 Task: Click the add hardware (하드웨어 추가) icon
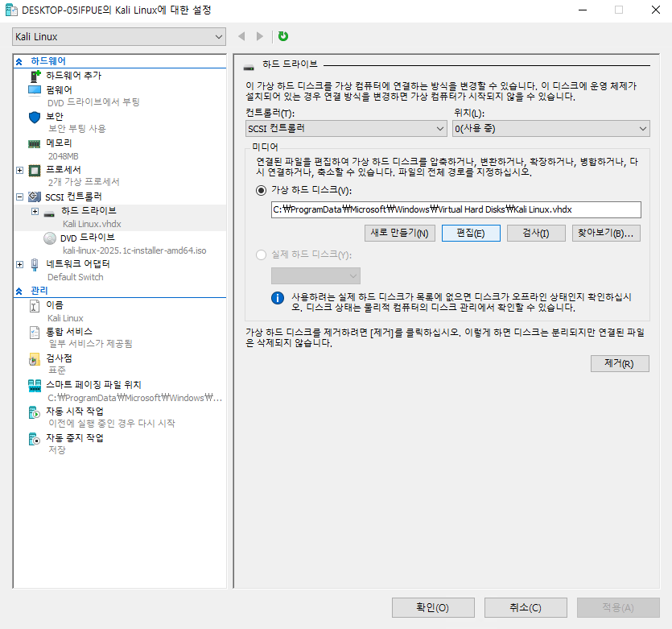[x=35, y=76]
